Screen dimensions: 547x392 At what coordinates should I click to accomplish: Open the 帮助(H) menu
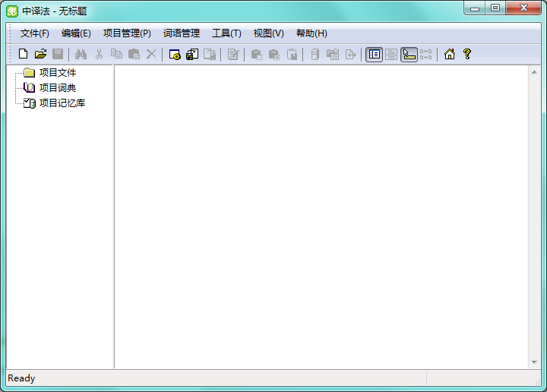point(311,33)
